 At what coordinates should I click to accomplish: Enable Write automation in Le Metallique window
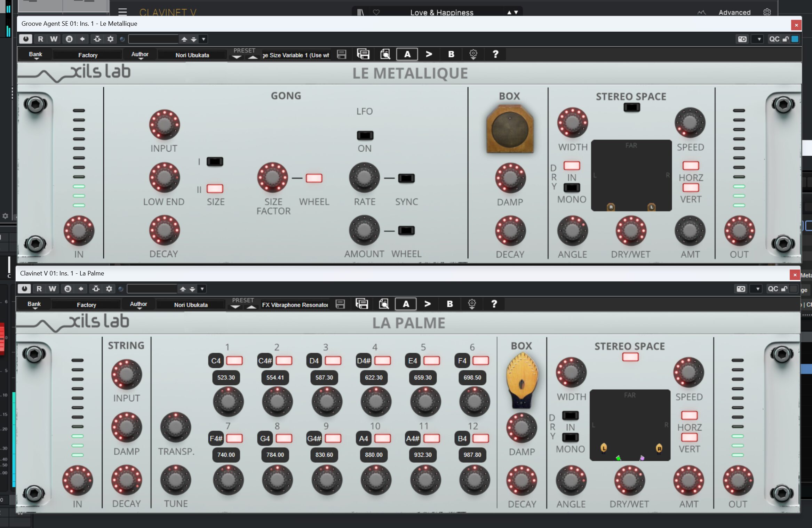pos(54,39)
